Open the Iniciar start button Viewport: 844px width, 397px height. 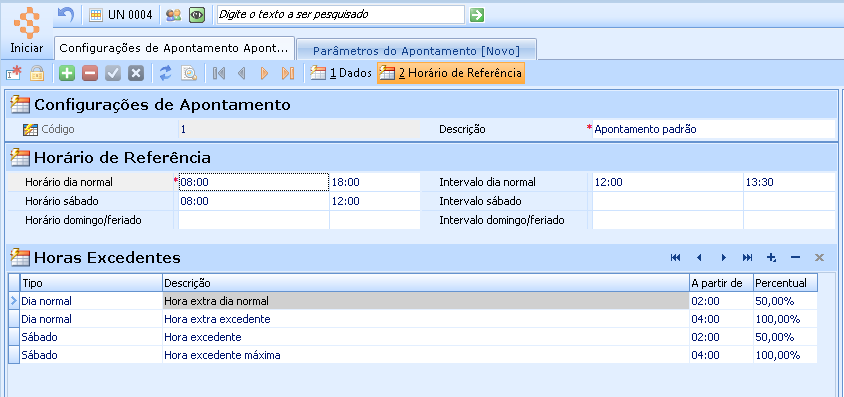point(27,30)
